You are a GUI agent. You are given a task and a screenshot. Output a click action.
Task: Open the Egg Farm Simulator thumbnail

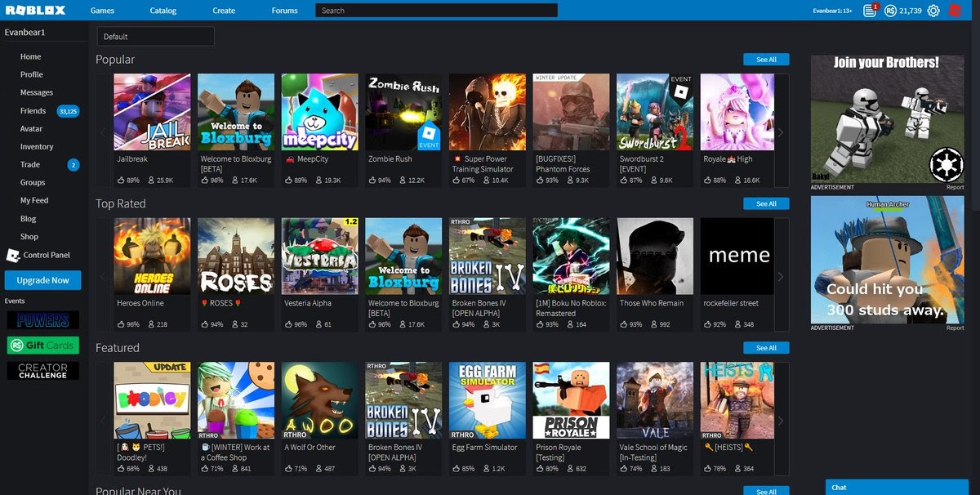coord(488,400)
